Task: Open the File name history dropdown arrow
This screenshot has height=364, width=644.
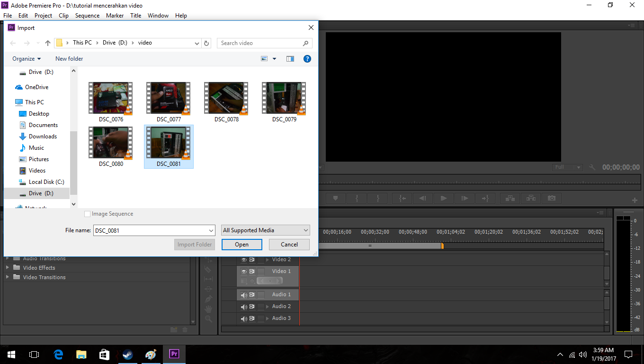Action: [x=211, y=231]
